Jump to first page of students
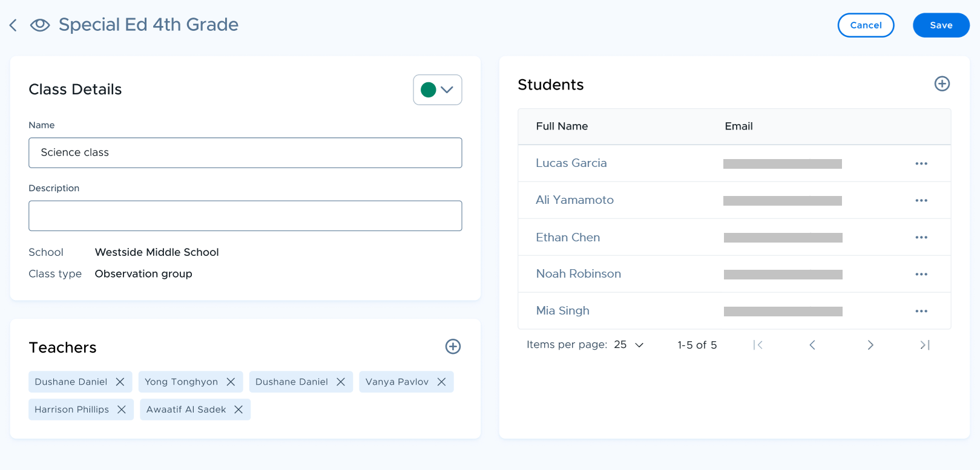Image resolution: width=980 pixels, height=470 pixels. pyautogui.click(x=758, y=345)
